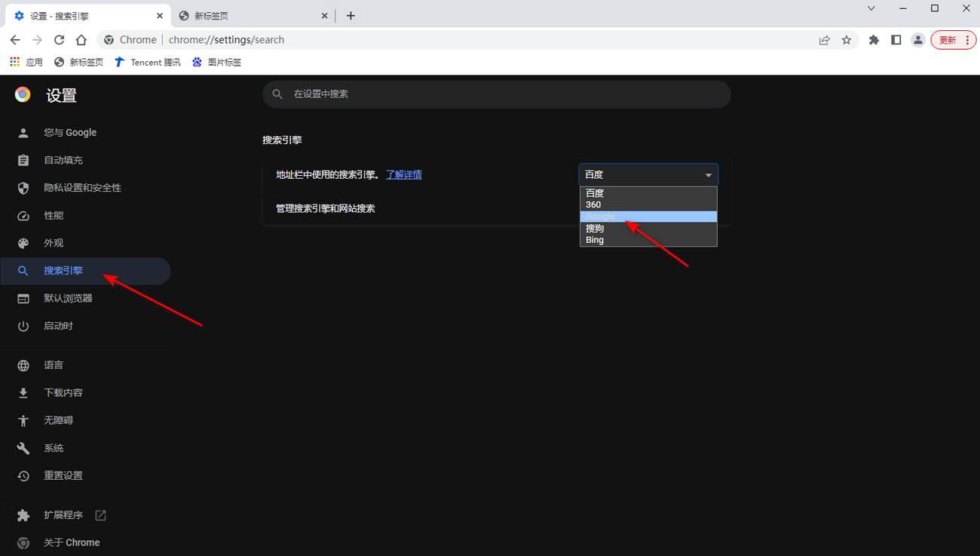Open 管理搜索引擎和网站搜索 row

click(x=497, y=208)
